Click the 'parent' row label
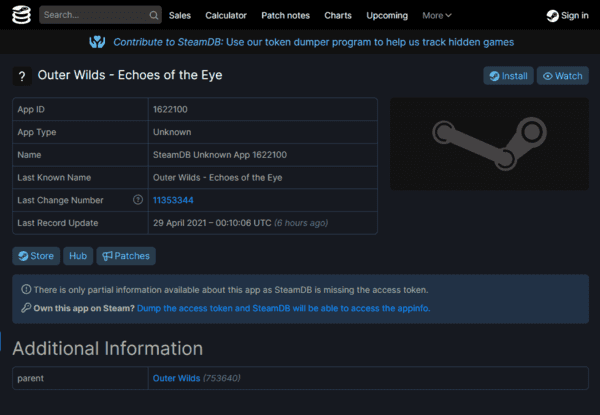 31,378
